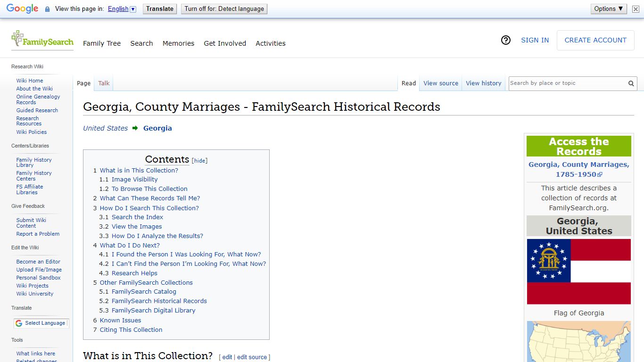Viewport: 644px width, 362px height.
Task: Select the Read tab
Action: point(409,83)
